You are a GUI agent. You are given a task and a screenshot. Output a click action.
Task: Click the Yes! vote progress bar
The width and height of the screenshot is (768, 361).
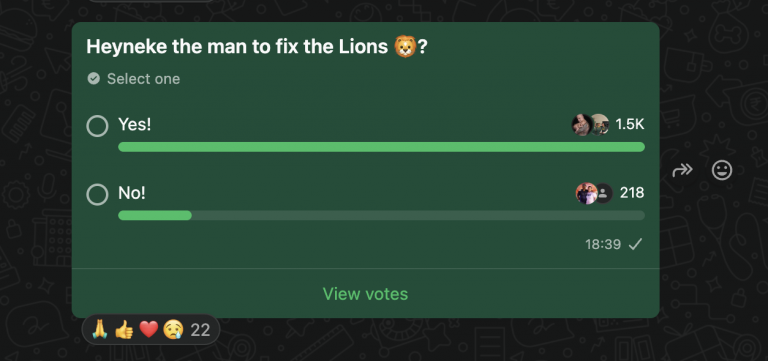pos(382,147)
